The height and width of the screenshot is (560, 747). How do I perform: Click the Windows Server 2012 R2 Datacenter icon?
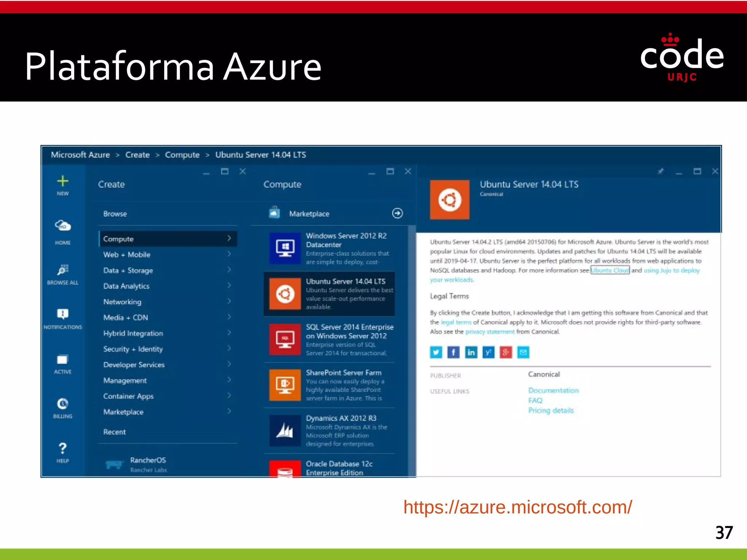(285, 248)
